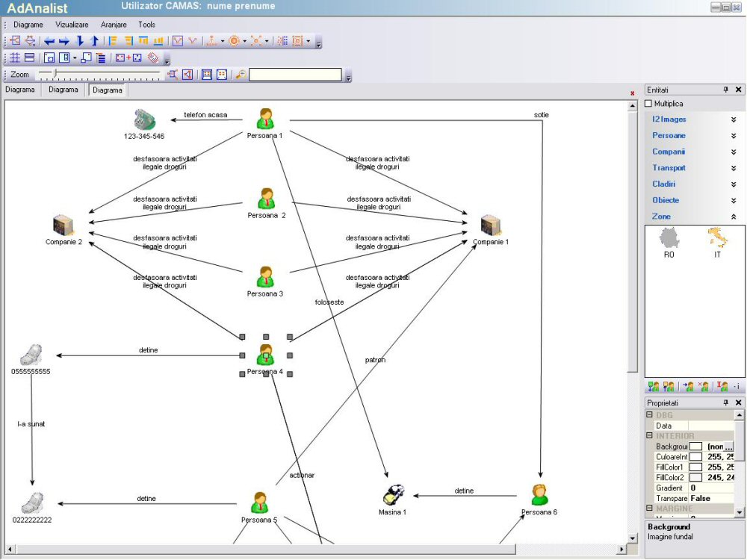Image resolution: width=747 pixels, height=560 pixels.
Task: Click the Background ellipsis browse button
Action: (728, 447)
